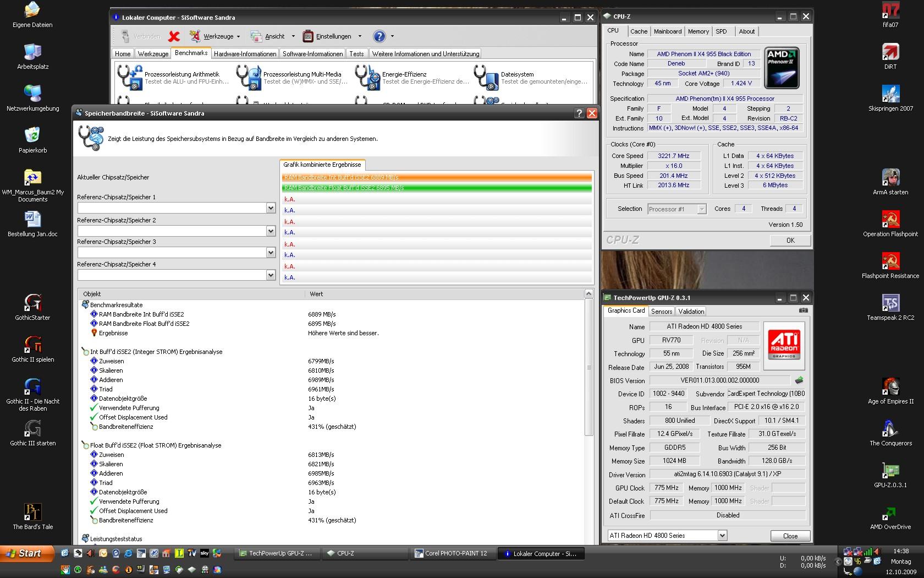This screenshot has width=924, height=578.
Task: Click the blue help question mark icon
Action: pos(379,36)
